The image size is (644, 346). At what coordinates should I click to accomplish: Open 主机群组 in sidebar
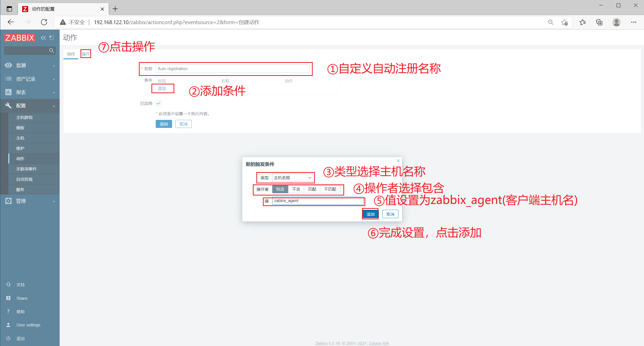tap(34, 117)
